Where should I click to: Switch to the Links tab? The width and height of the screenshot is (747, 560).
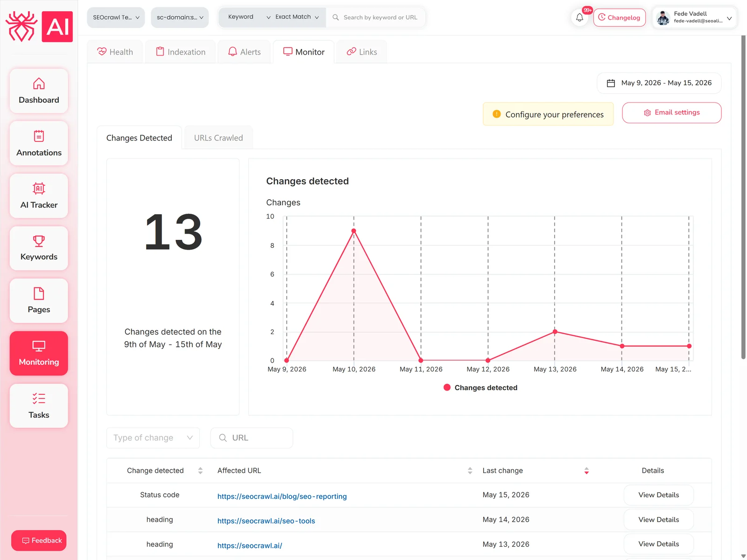[362, 52]
